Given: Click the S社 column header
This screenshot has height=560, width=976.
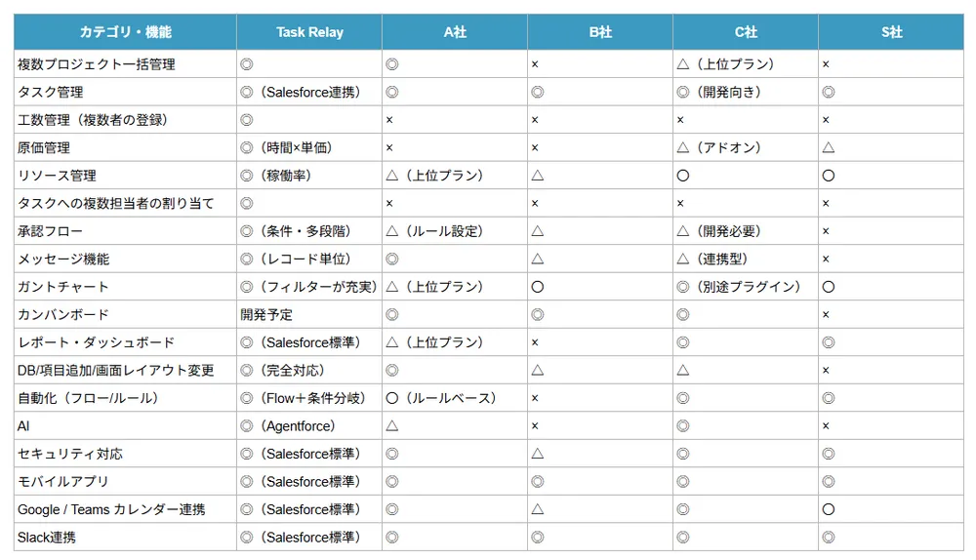Looking at the screenshot, I should (891, 32).
